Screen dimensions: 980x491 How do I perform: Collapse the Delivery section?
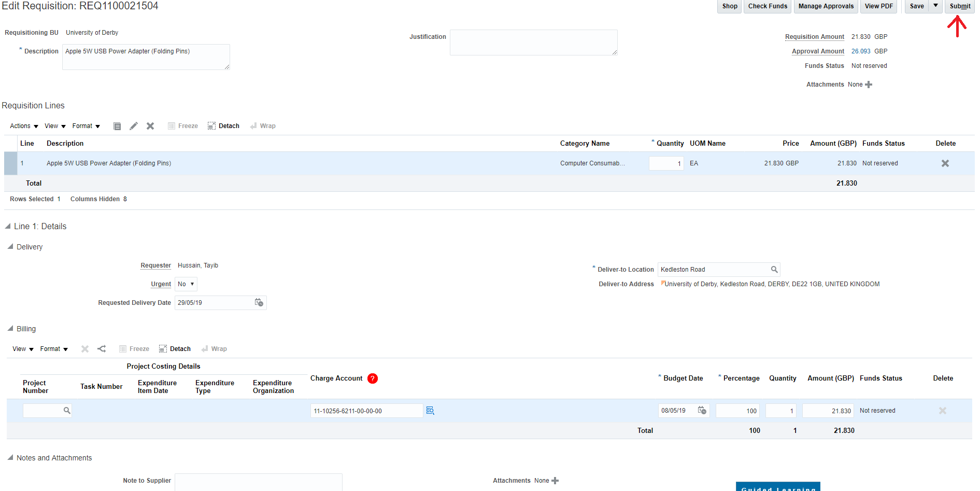pos(10,246)
